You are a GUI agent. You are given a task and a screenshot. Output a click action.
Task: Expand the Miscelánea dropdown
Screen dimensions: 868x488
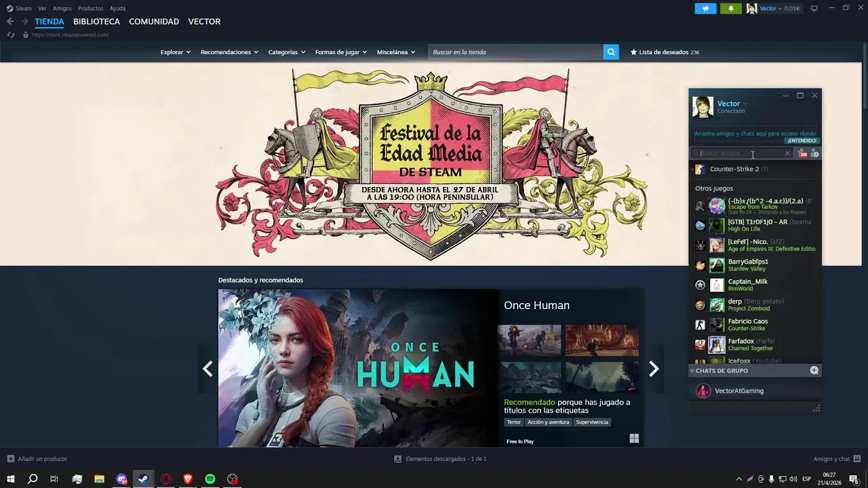pyautogui.click(x=396, y=52)
